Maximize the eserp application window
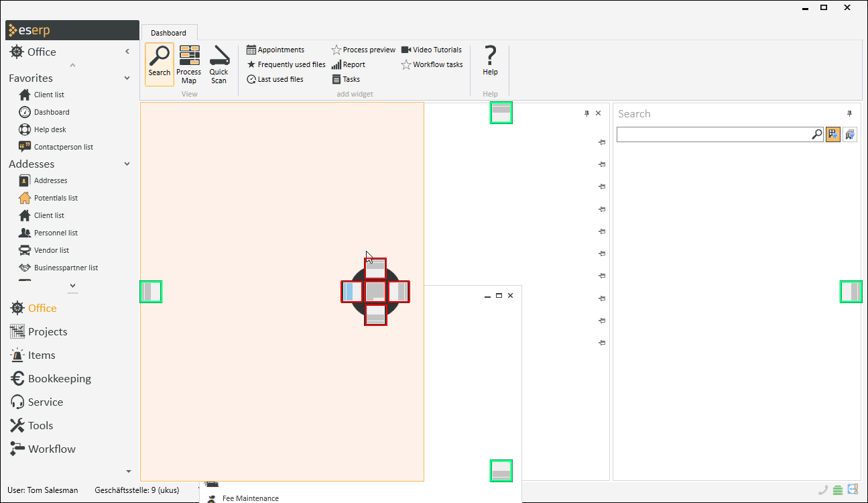Screen dimensions: 868x503 (824, 7)
